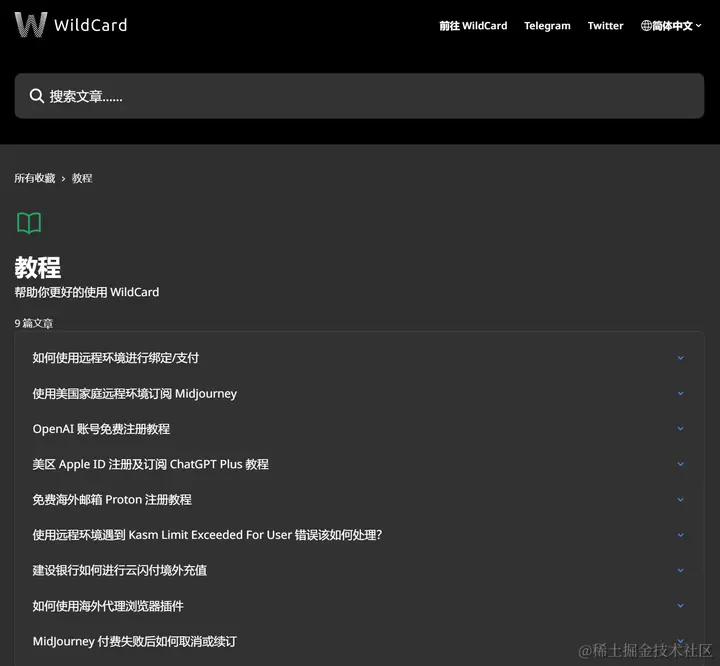
Task: Expand chevron for Proton 注册教程 row
Action: click(681, 500)
